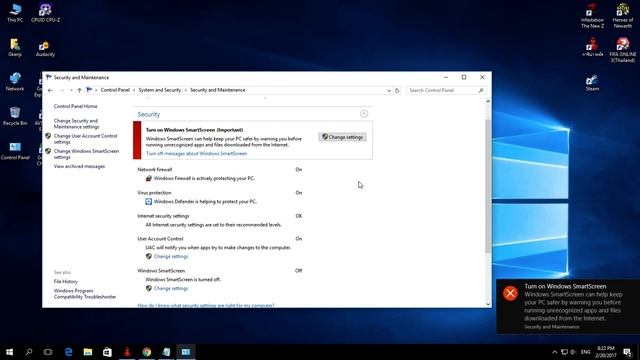Launch Microsoft Edge from the taskbar
Viewport: 640px width, 360px height.
(x=68, y=352)
